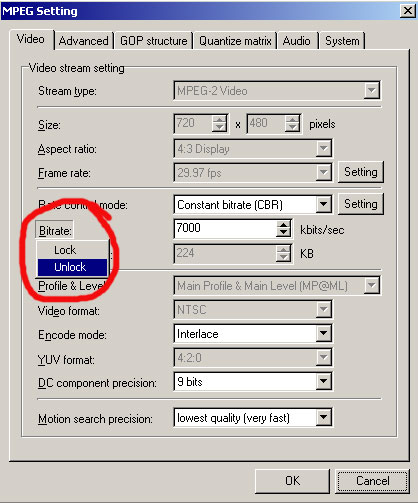This screenshot has width=418, height=503.
Task: Click the Bitrate label button
Action: pyautogui.click(x=55, y=230)
